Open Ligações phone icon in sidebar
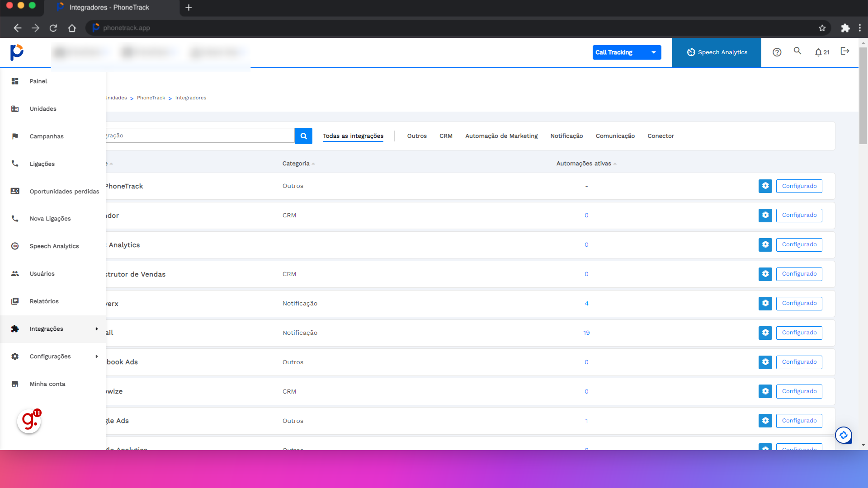 click(x=15, y=164)
